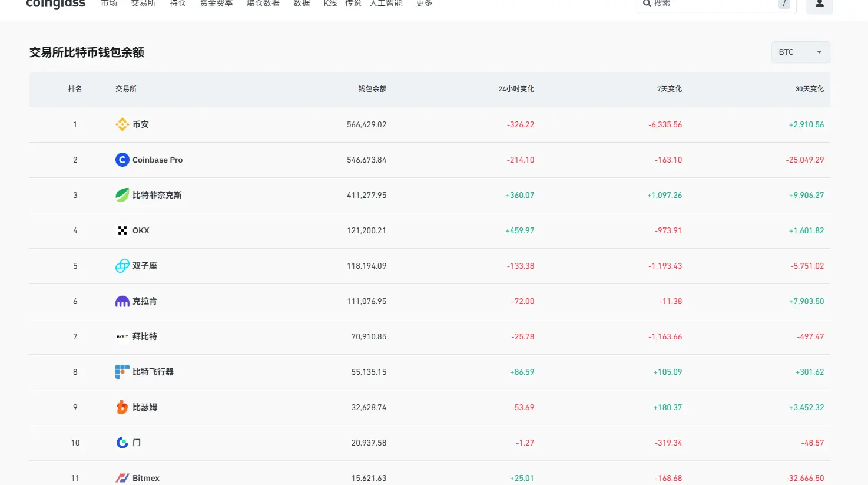The image size is (868, 485).
Task: Open the Coinbase Pro exchange link
Action: point(158,160)
